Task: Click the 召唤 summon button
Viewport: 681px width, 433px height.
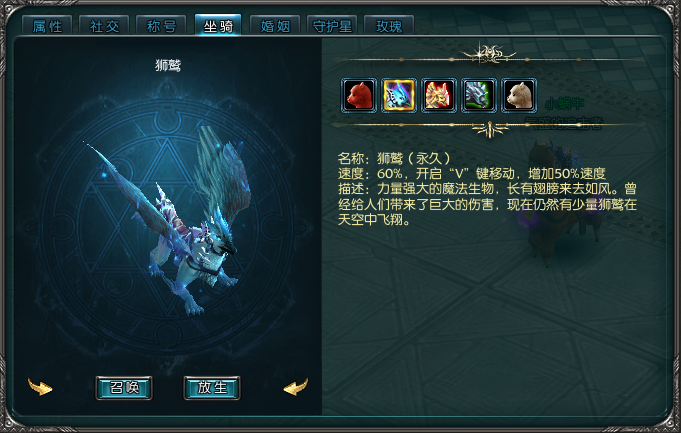Action: point(124,387)
